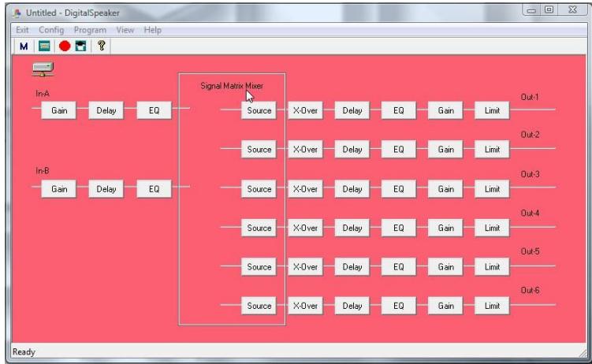
Task: Click the Signal Matrix Mixer label
Action: click(x=232, y=86)
